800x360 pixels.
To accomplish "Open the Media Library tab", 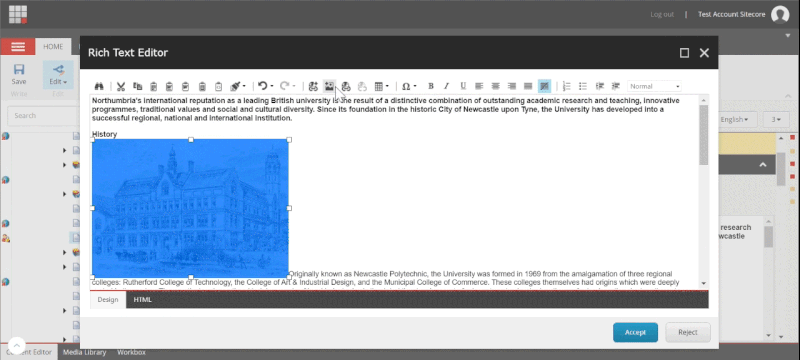I will click(x=85, y=352).
